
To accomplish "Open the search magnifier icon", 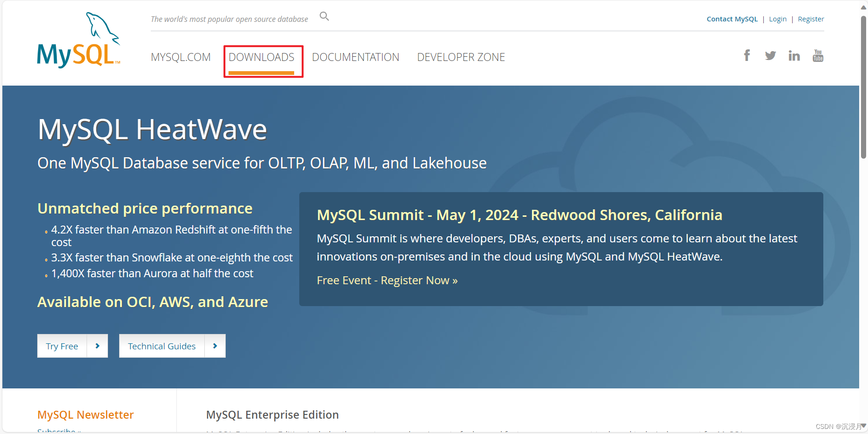I will [324, 17].
